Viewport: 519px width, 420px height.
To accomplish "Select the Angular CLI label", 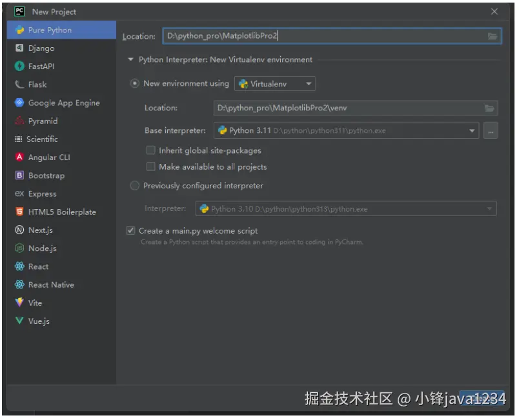I will [49, 157].
